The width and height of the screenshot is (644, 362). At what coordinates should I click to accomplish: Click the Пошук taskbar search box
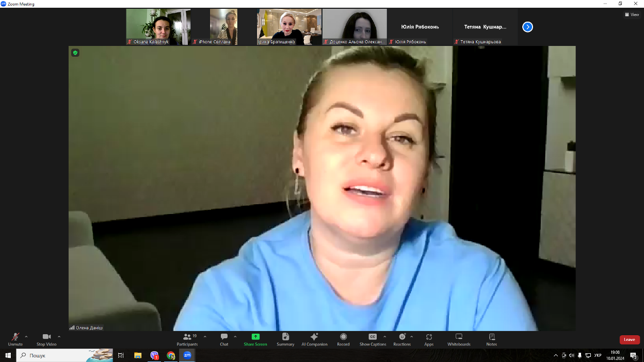coord(65,355)
